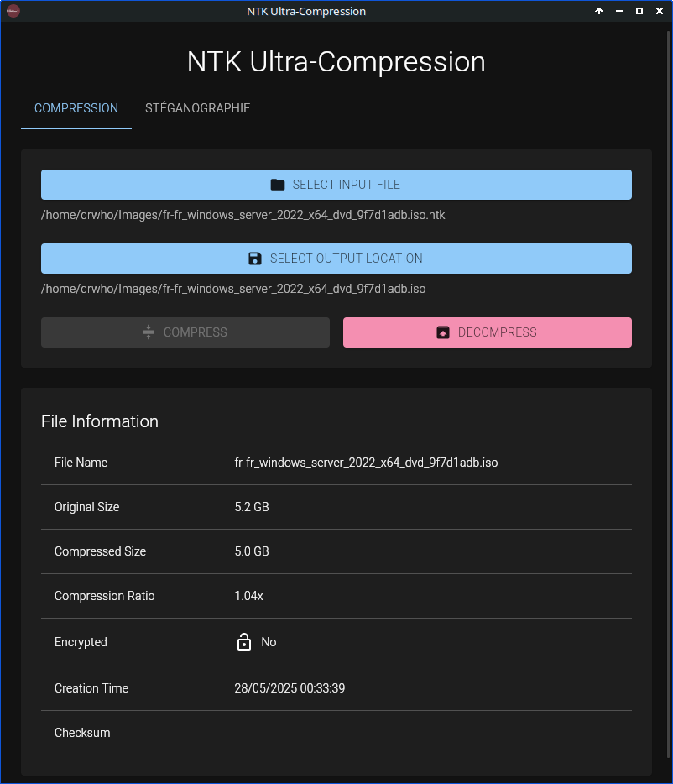
Task: Click the greyed-out Compress button
Action: [185, 332]
